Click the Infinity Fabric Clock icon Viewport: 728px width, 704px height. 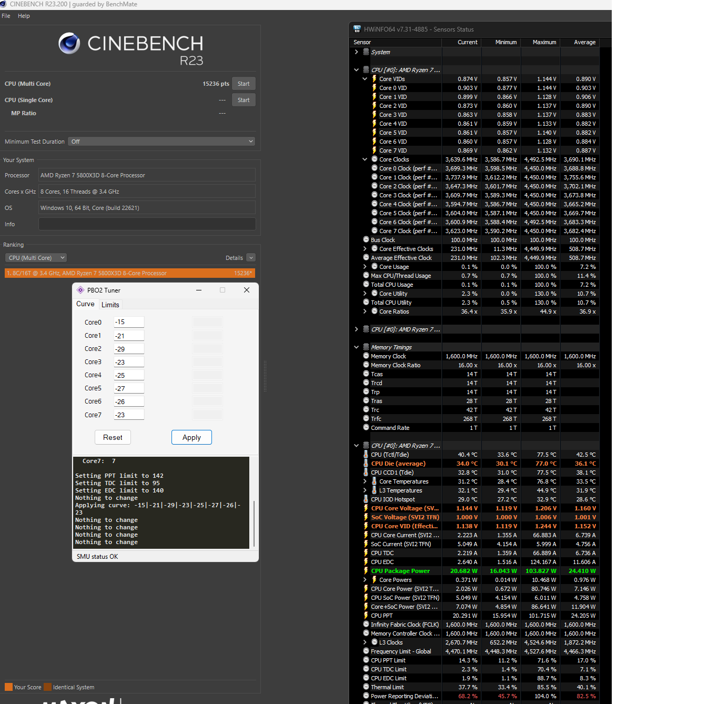tap(366, 624)
